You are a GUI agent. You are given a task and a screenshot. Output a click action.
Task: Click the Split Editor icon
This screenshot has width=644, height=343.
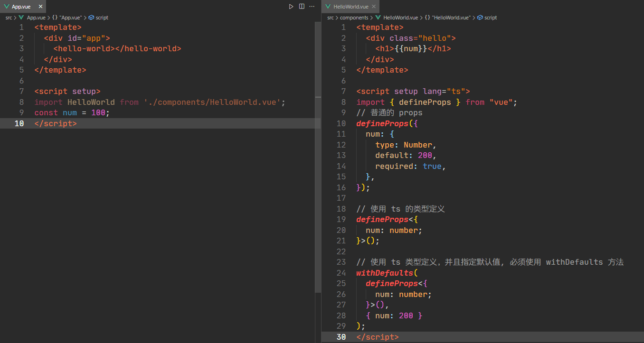[x=302, y=7]
